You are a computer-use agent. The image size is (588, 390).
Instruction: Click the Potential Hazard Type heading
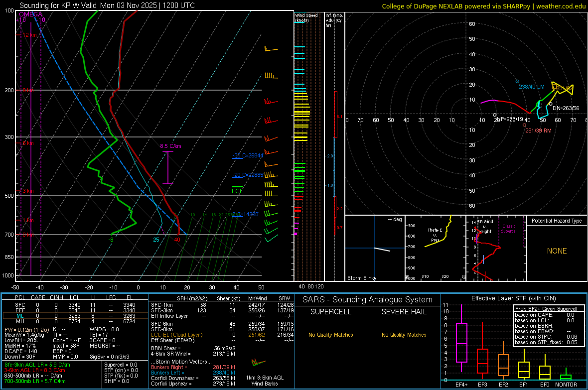click(x=557, y=221)
